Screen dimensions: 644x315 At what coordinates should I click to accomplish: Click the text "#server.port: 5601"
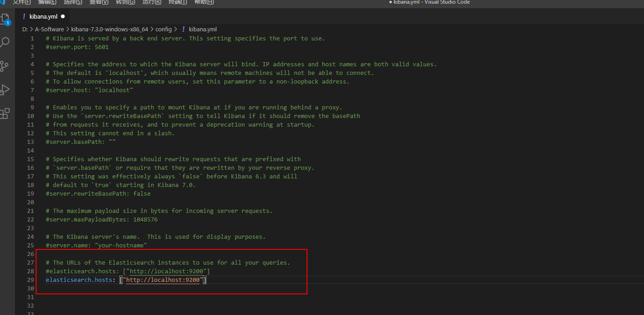pyautogui.click(x=77, y=47)
